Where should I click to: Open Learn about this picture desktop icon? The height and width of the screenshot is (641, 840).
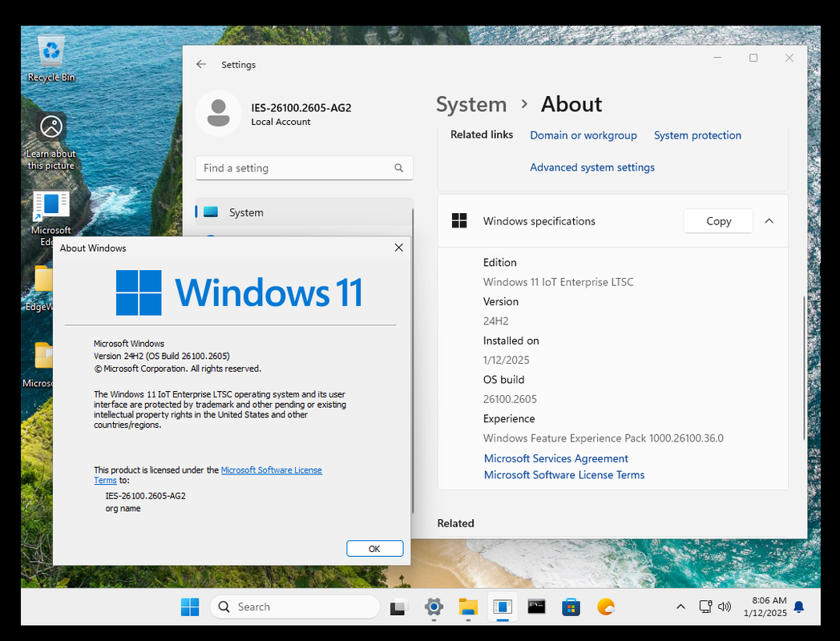(51, 142)
